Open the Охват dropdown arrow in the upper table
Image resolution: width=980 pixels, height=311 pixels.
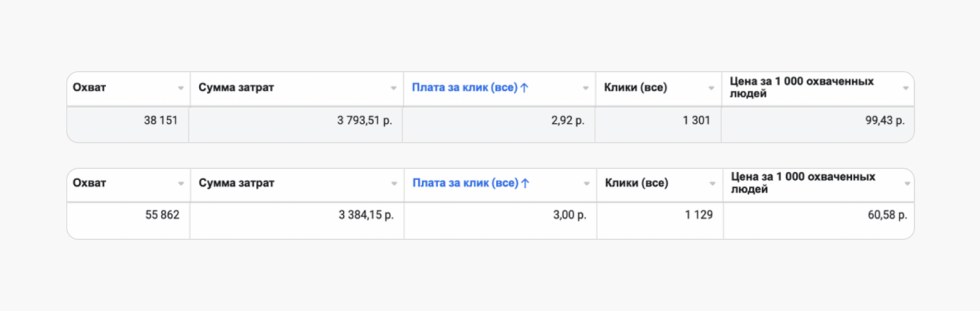coord(181,89)
